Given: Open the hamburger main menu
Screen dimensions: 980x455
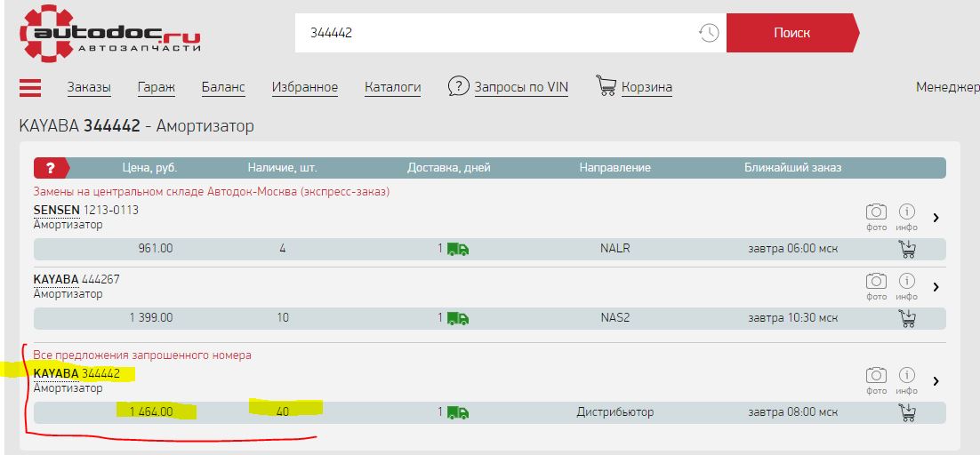Looking at the screenshot, I should [x=30, y=87].
